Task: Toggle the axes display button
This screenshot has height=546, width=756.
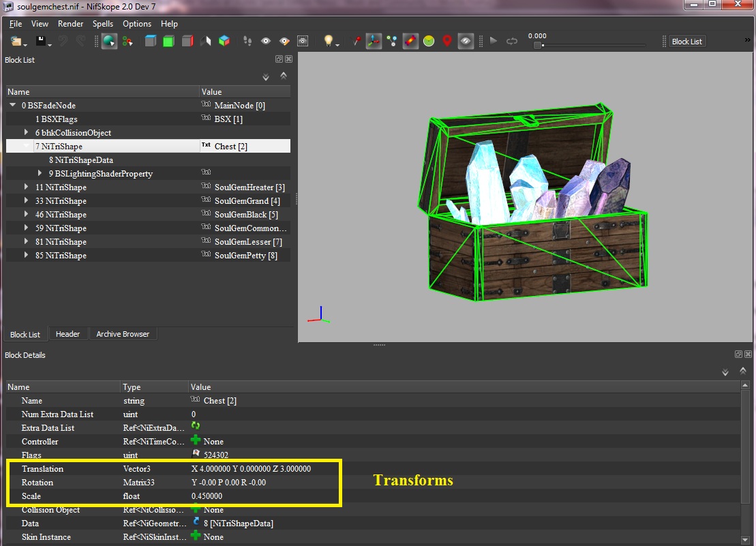Action: tap(374, 42)
